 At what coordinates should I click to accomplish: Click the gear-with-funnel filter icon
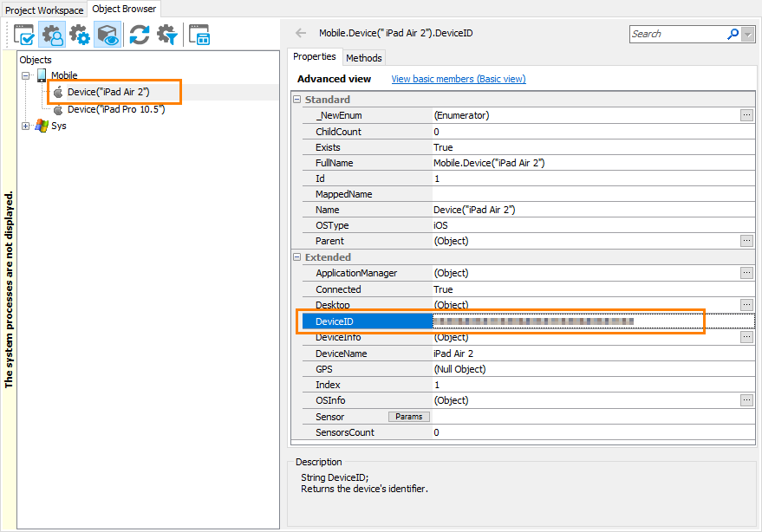coord(166,35)
